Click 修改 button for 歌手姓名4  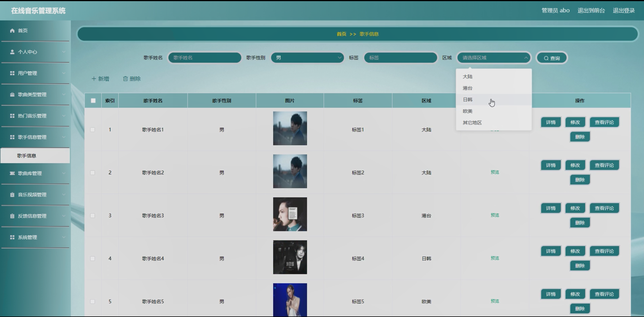tap(575, 251)
